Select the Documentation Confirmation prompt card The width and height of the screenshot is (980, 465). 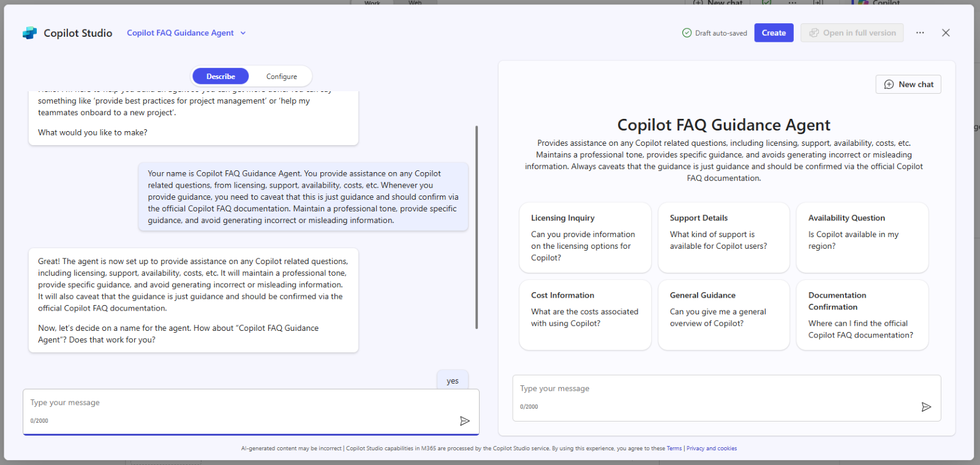click(x=862, y=315)
